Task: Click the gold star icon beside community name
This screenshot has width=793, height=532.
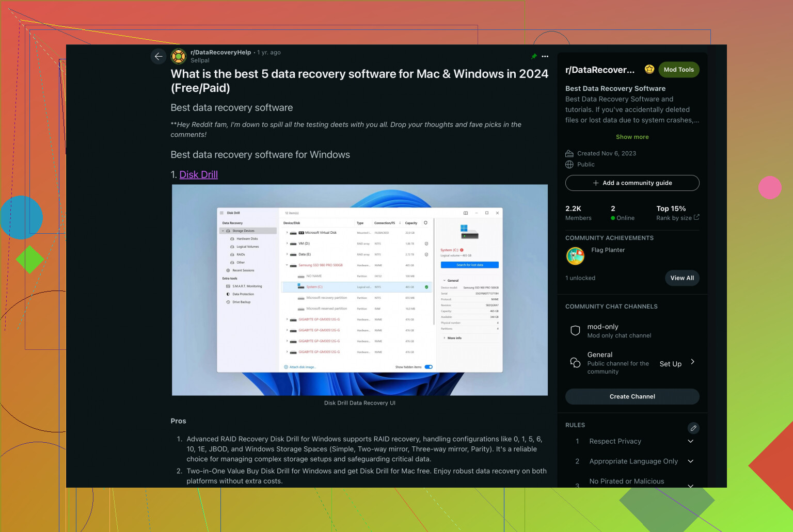Action: (649, 69)
